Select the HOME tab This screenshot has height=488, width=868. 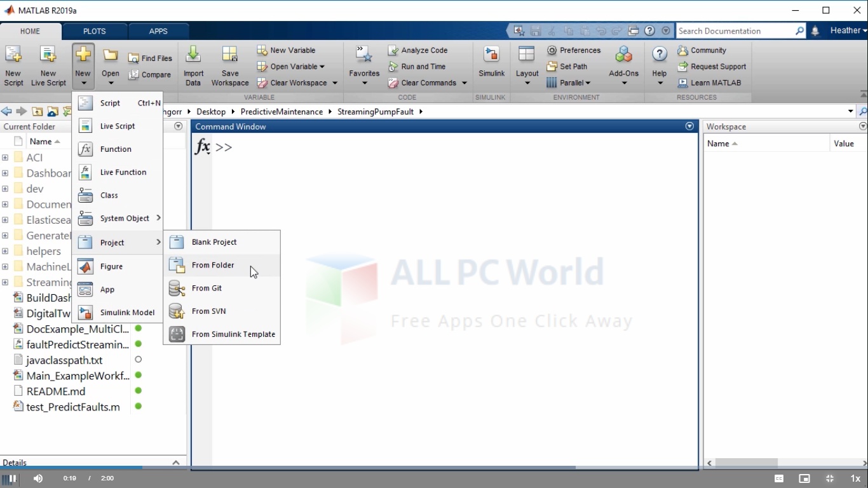(x=30, y=31)
